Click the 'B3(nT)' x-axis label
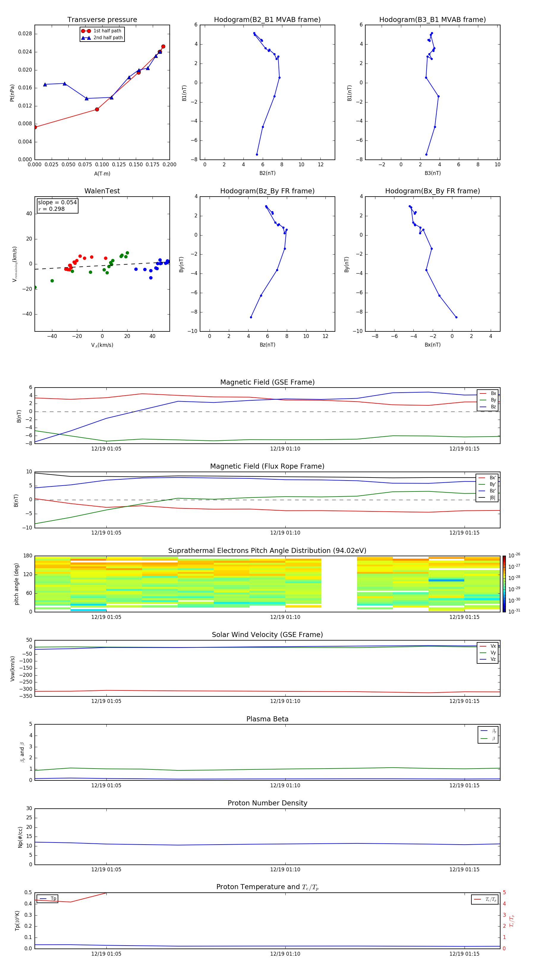Viewport: 535px width, 980px height. (x=432, y=173)
